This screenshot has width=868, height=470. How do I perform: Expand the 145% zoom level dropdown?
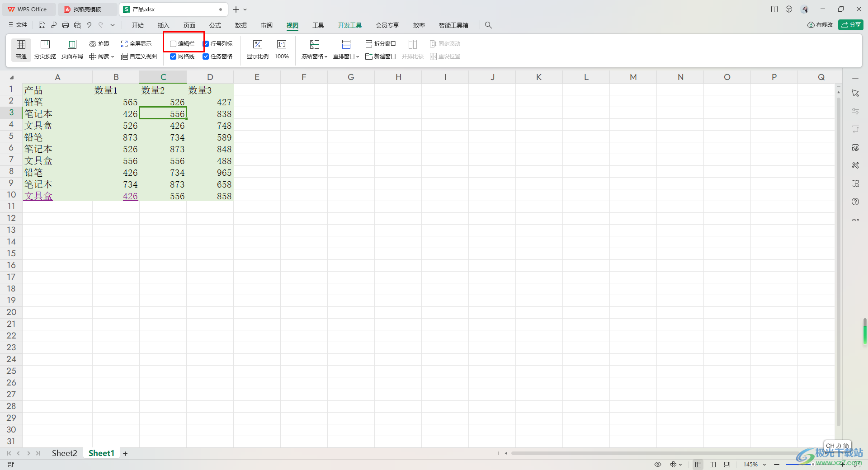click(764, 465)
